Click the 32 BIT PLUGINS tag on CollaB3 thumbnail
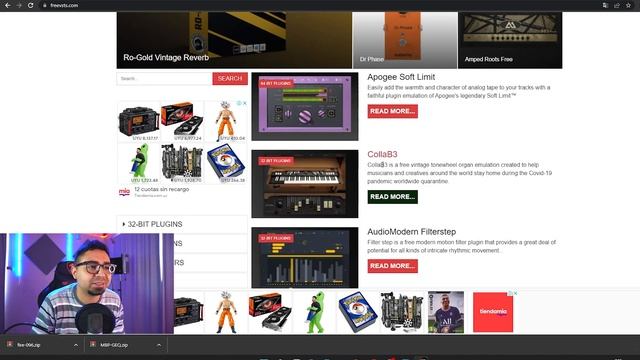Image resolution: width=640 pixels, height=360 pixels. coord(276,161)
